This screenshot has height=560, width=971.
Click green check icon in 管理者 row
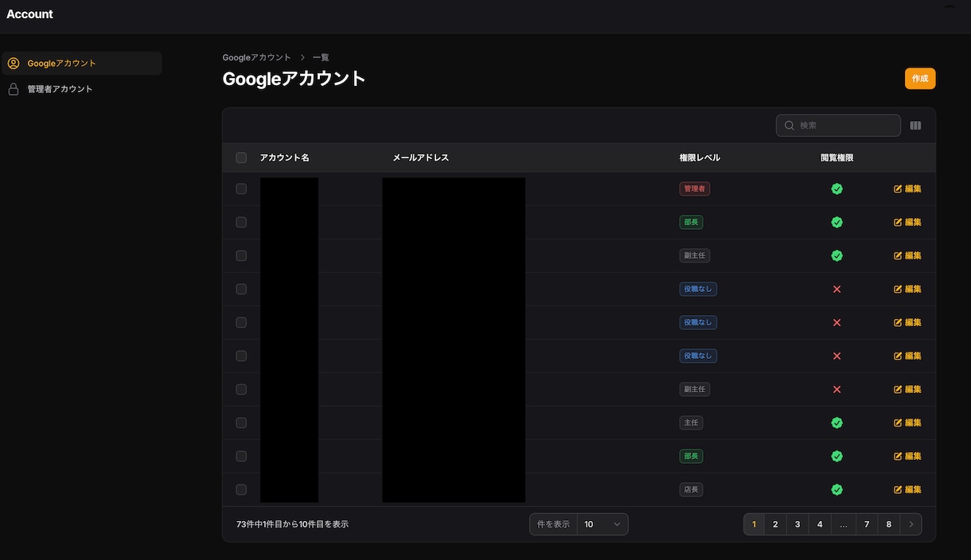coord(836,189)
